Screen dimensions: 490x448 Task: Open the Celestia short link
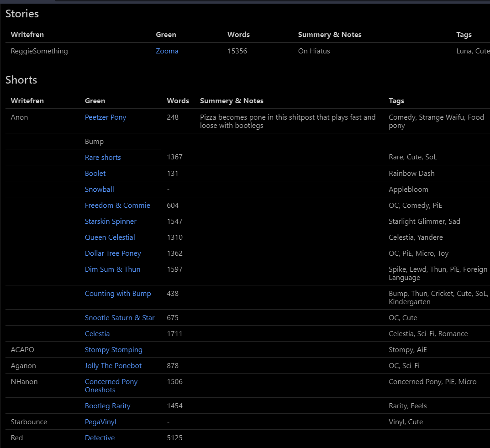[97, 333]
